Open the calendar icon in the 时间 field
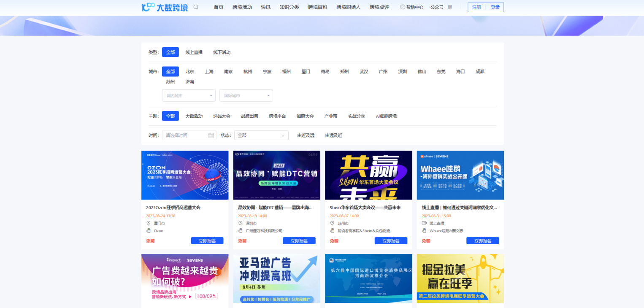Viewport: 644px width, 308px height. [x=211, y=135]
